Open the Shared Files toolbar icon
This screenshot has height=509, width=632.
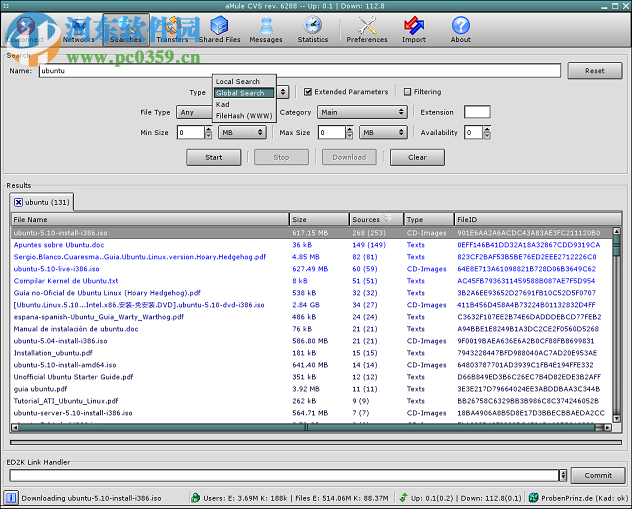click(219, 30)
